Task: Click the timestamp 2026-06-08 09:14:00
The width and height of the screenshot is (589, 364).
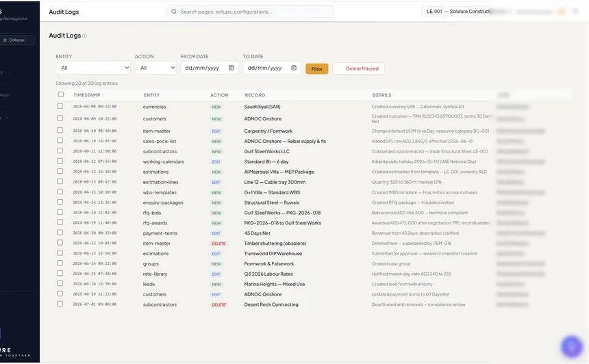Action: point(95,107)
